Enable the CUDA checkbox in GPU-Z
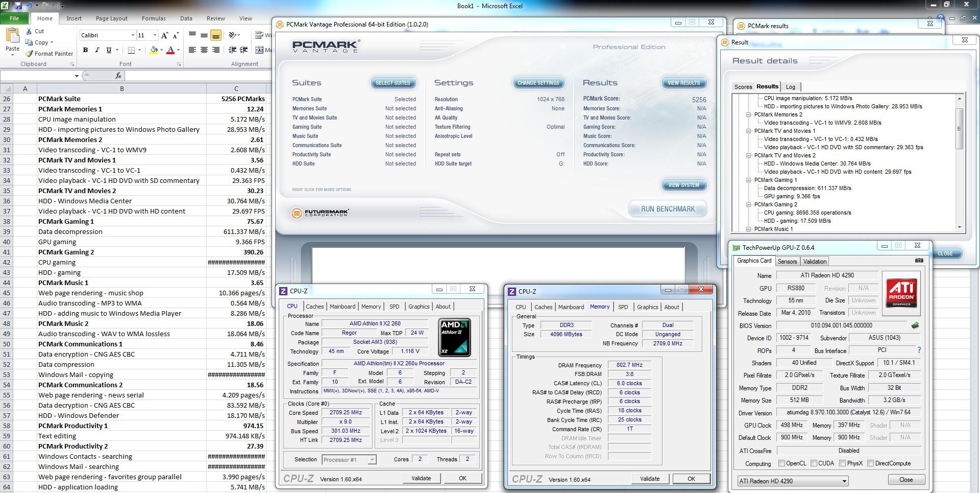 coord(814,463)
